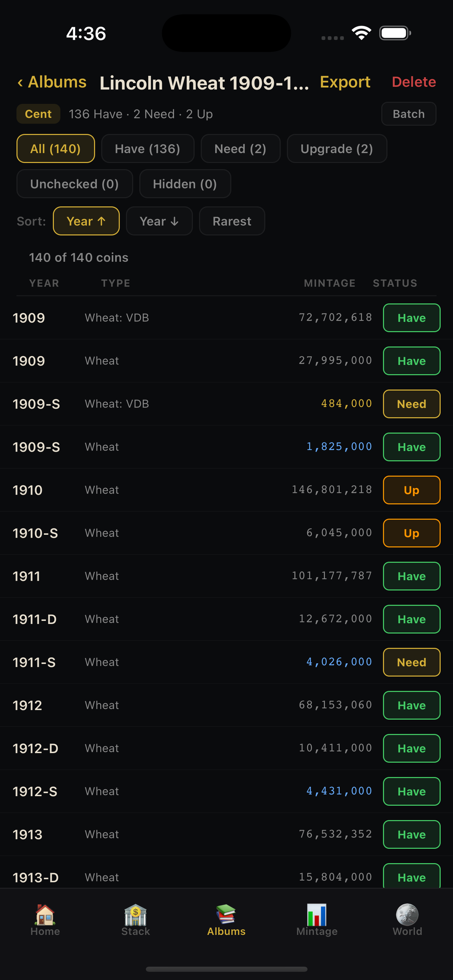
Task: Toggle Have status for 1909 Wheat VDB
Action: [411, 317]
